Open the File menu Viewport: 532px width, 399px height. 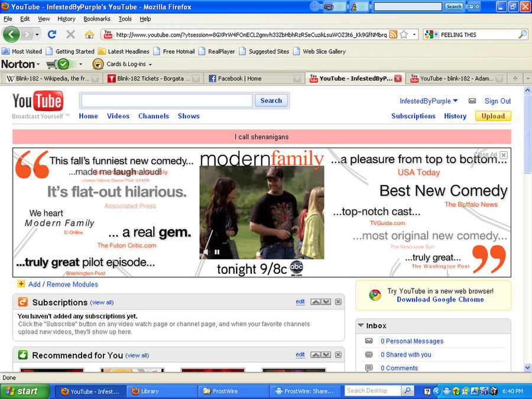pyautogui.click(x=8, y=19)
